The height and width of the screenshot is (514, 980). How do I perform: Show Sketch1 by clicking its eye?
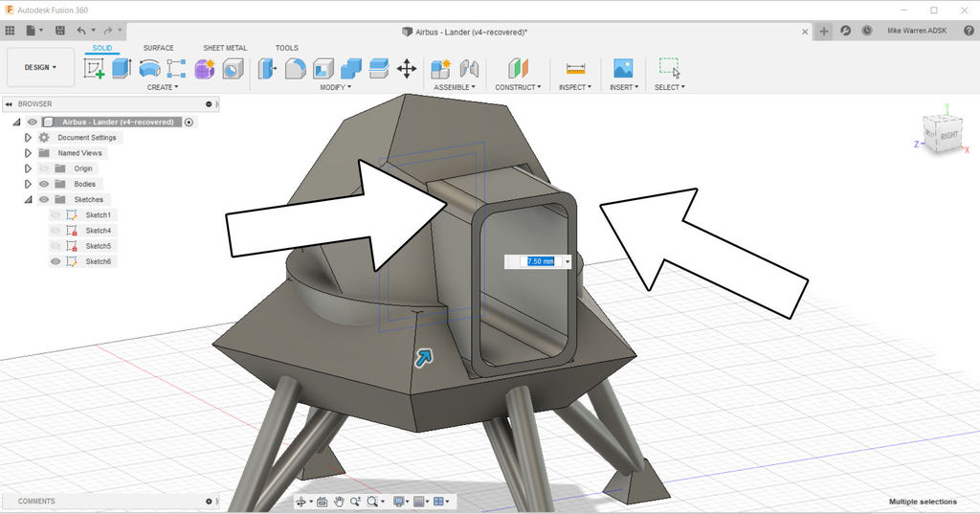[x=56, y=215]
